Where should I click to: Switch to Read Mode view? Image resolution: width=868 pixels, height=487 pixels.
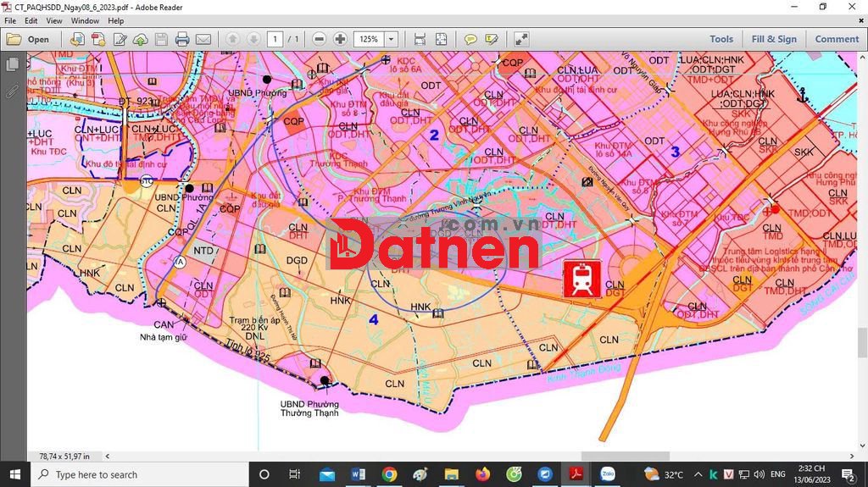click(x=521, y=39)
